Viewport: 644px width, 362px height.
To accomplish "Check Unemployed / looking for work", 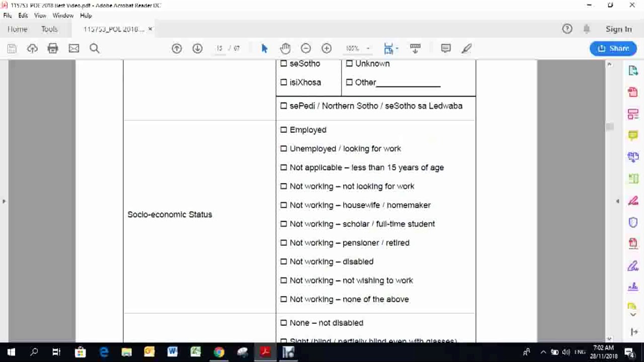I will [x=284, y=148].
